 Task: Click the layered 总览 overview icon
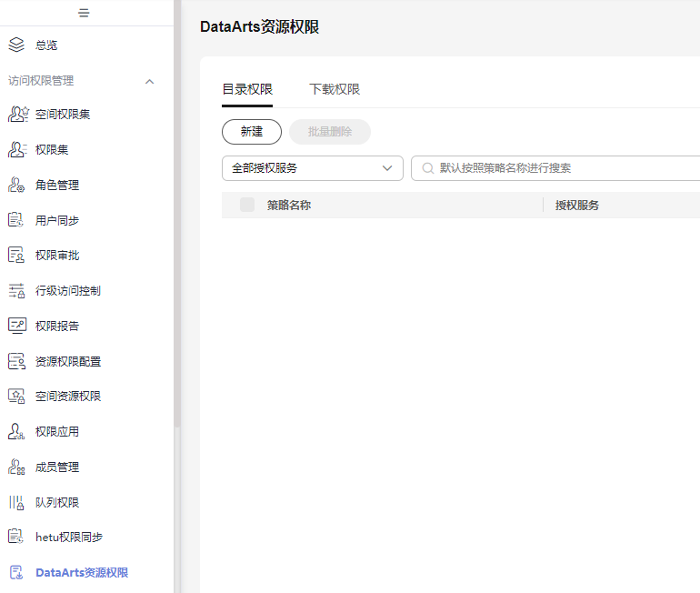(16, 45)
